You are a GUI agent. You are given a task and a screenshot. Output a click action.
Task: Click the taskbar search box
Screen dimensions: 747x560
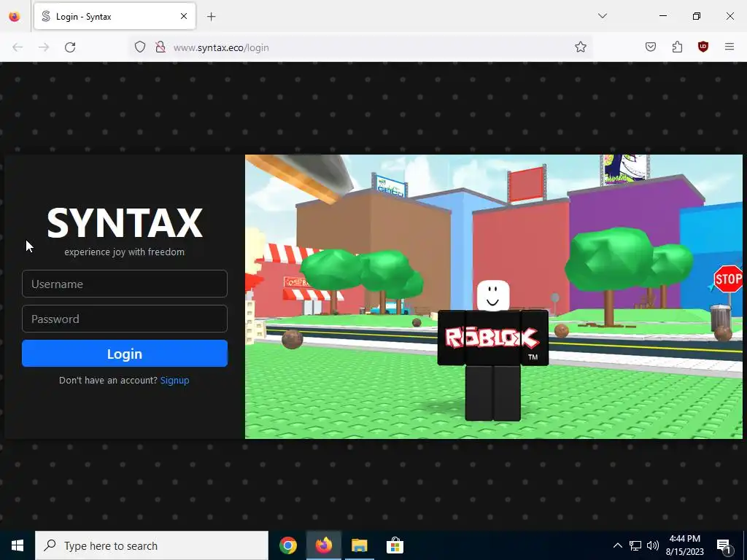(152, 545)
